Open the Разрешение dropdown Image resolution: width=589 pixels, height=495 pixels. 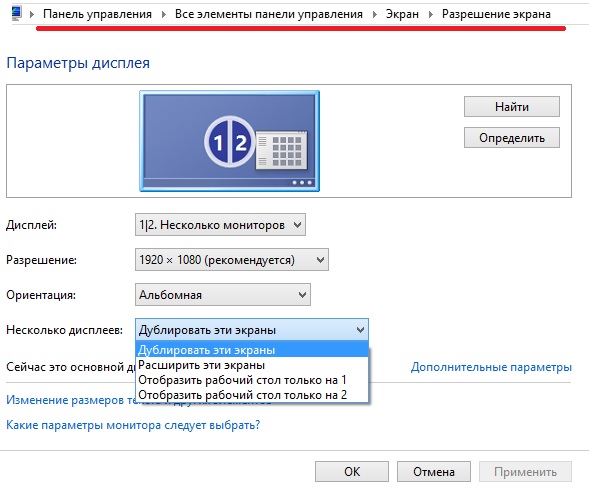232,260
